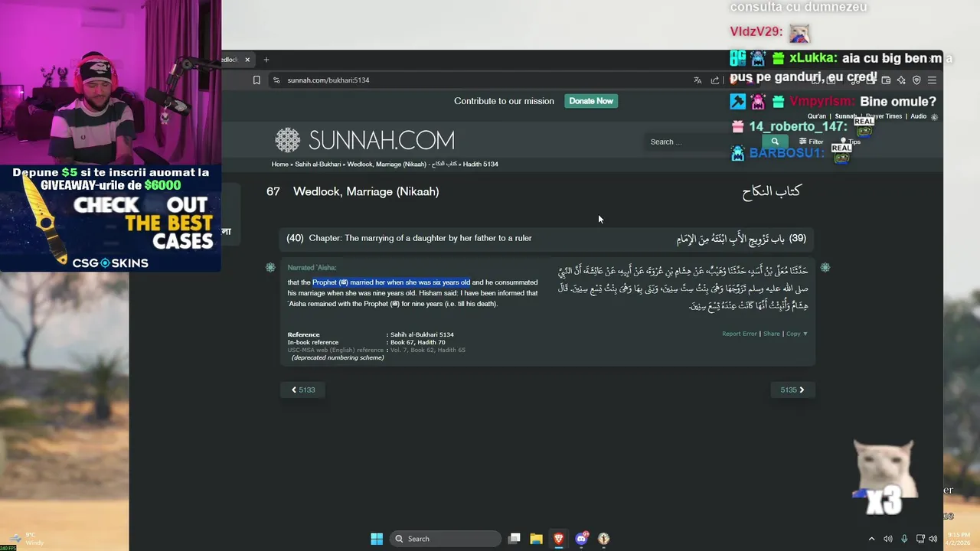The height and width of the screenshot is (551, 980).
Task: Click the Narrated 'Aisha text
Action: tap(312, 268)
